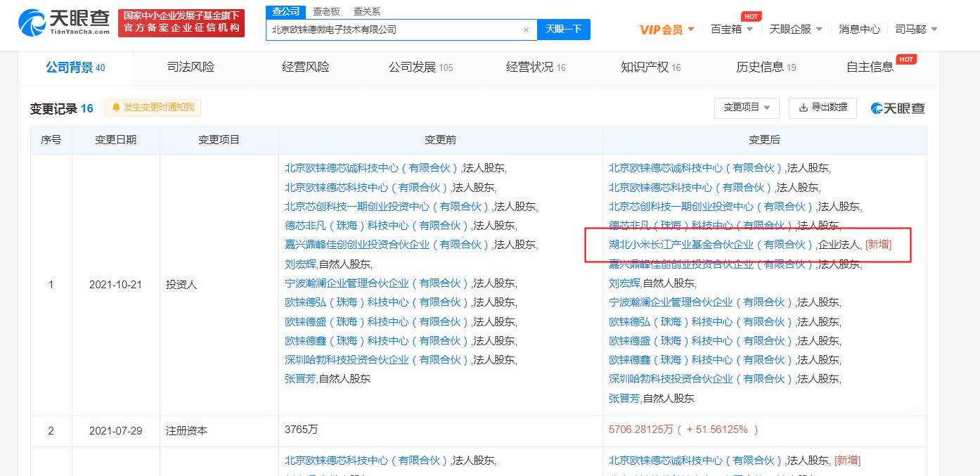Expand the 天眼企服 menu

click(x=796, y=30)
